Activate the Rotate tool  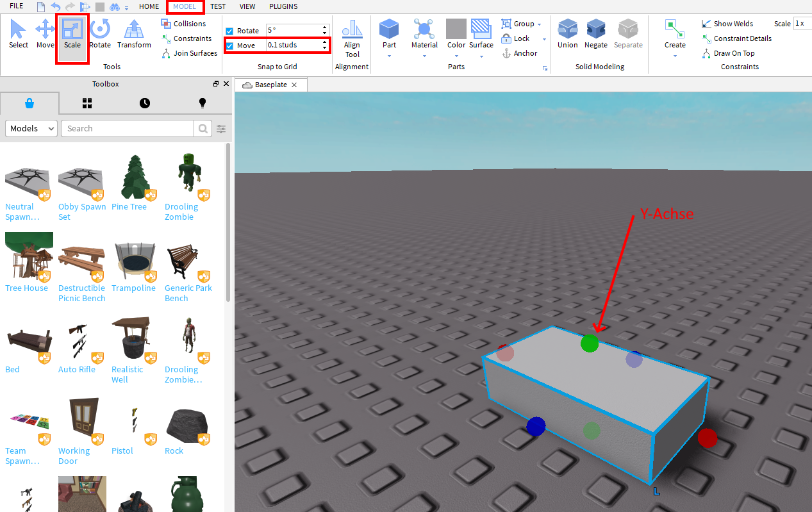click(x=100, y=35)
